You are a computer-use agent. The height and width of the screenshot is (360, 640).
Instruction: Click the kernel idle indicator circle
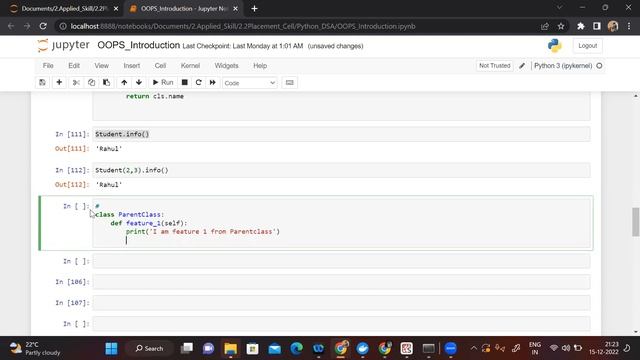tap(599, 66)
